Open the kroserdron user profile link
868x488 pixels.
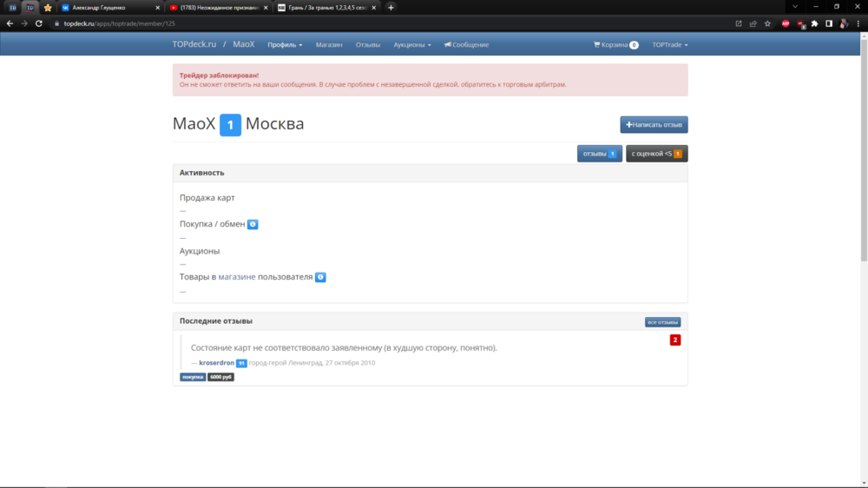tap(216, 362)
